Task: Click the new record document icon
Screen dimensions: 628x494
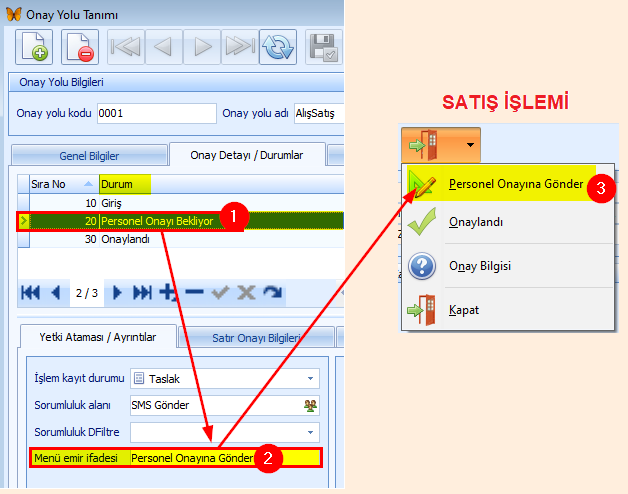Action: (x=34, y=47)
